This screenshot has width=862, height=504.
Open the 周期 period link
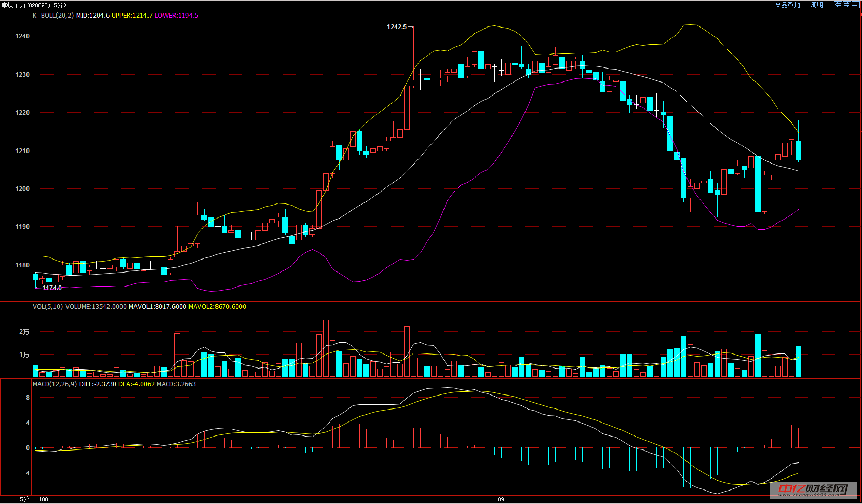[817, 5]
